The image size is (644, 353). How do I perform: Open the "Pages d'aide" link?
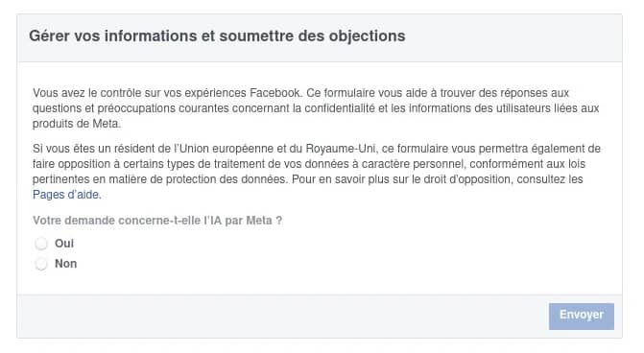(x=66, y=195)
